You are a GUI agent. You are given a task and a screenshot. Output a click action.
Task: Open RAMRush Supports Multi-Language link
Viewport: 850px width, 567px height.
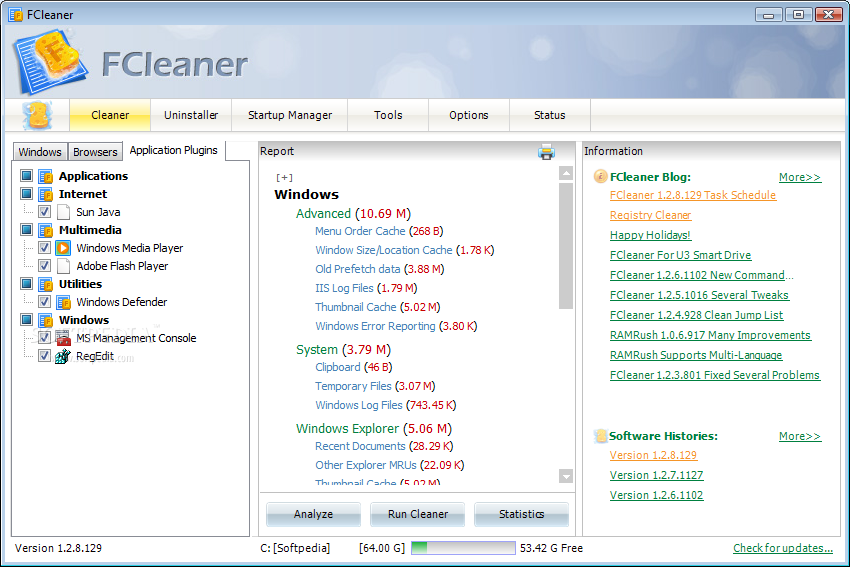[x=696, y=355]
